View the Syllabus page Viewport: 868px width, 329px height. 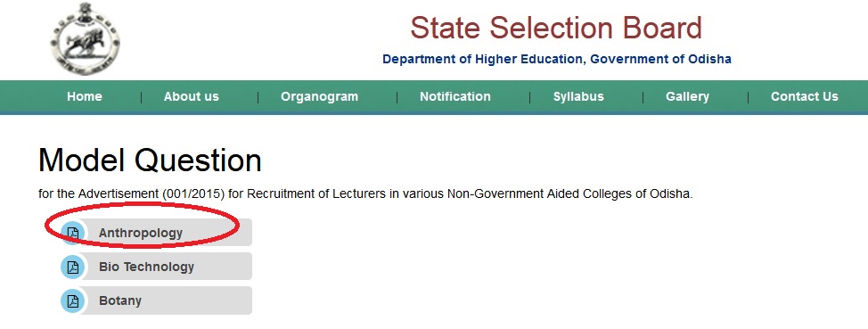(x=578, y=96)
